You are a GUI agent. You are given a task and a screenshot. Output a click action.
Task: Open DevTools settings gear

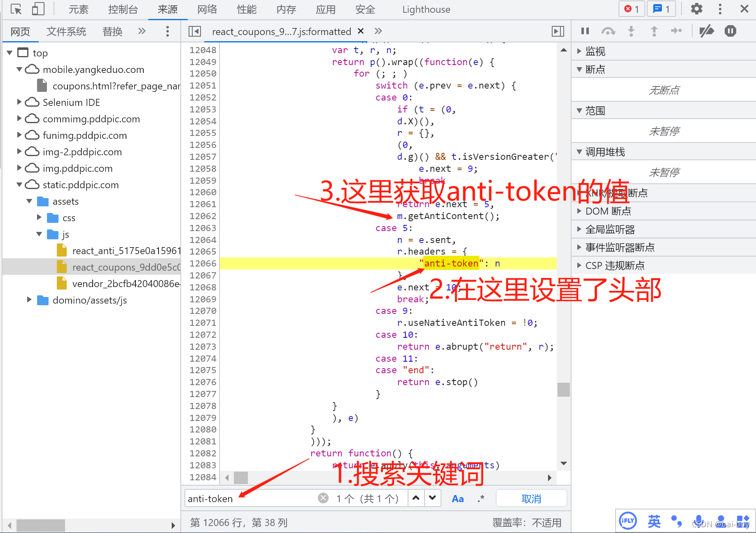(696, 9)
